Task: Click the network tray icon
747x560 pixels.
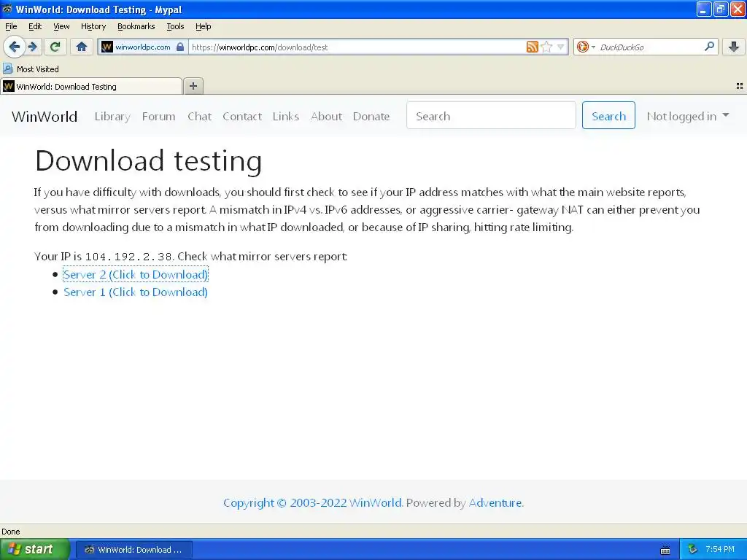Action: pos(693,550)
